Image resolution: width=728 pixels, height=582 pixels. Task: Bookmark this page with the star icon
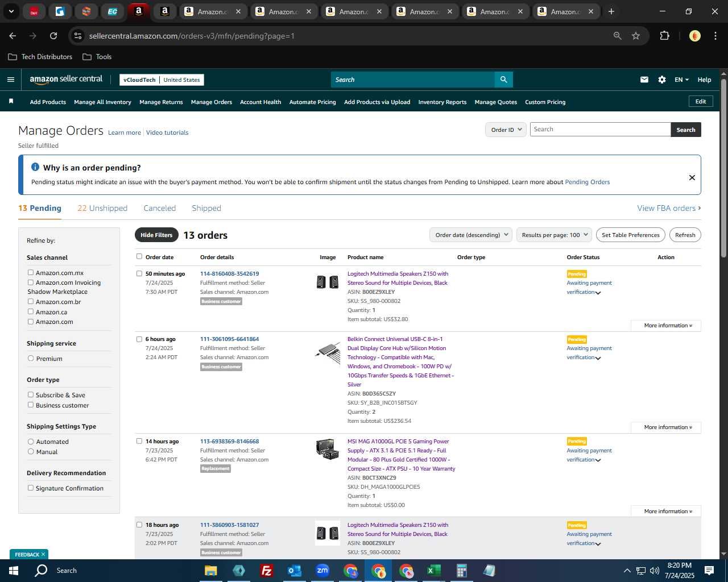click(636, 36)
